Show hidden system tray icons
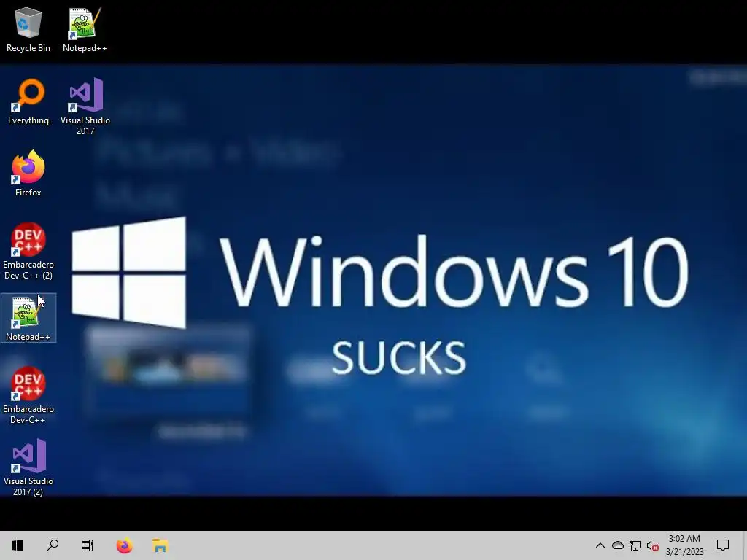Image resolution: width=747 pixels, height=560 pixels. click(600, 545)
